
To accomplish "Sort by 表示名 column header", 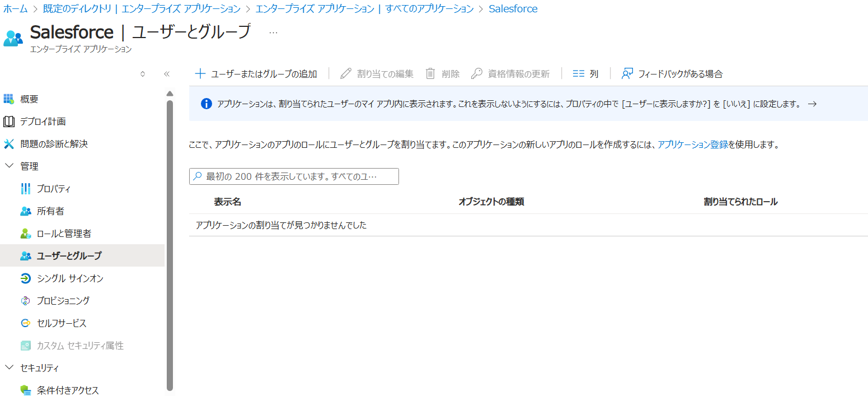I will point(227,202).
